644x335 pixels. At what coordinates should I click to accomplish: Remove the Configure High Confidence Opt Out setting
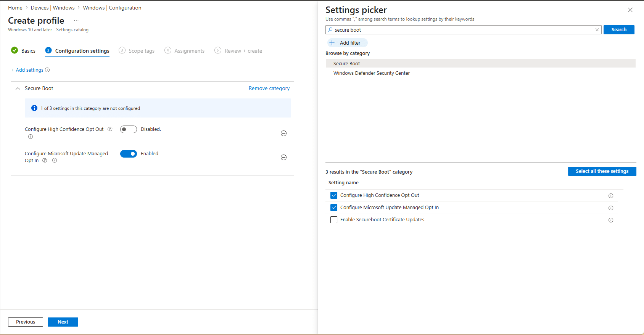tap(283, 133)
